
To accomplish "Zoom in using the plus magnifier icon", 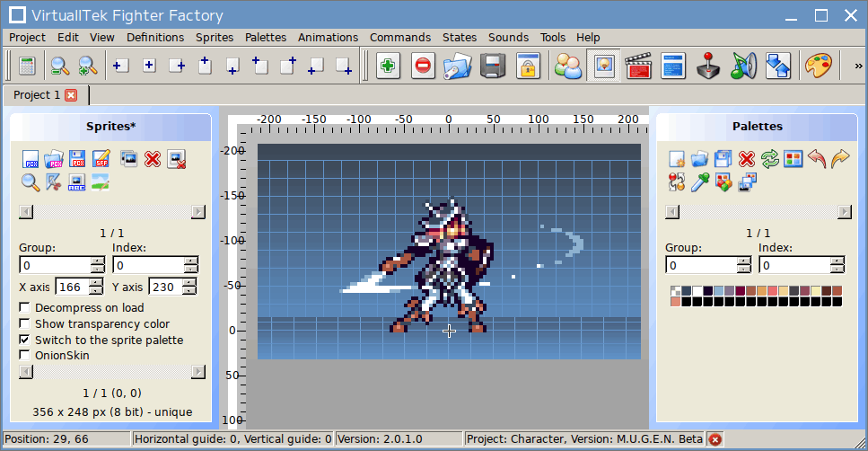I will (x=87, y=66).
